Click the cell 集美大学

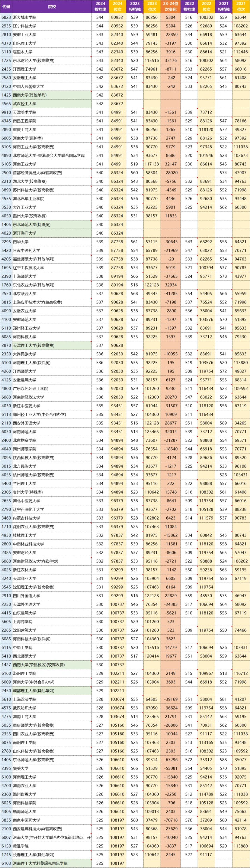point(52,769)
